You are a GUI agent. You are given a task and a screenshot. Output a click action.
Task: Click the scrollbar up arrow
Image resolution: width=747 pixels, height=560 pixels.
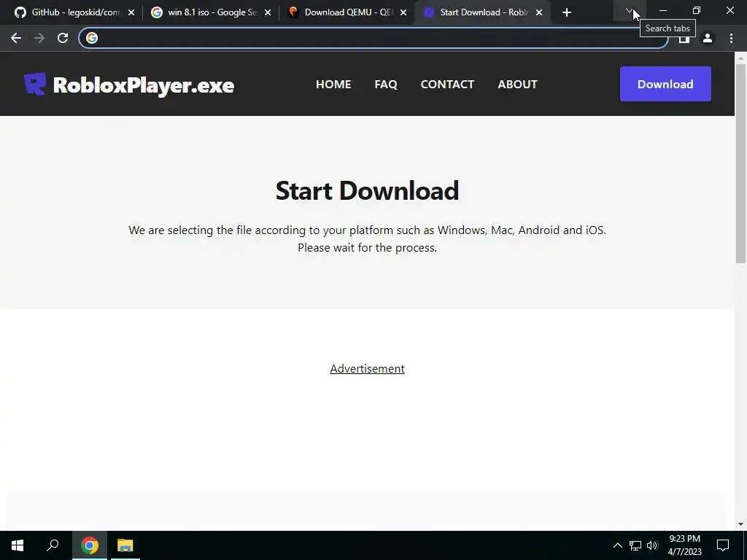coord(740,58)
